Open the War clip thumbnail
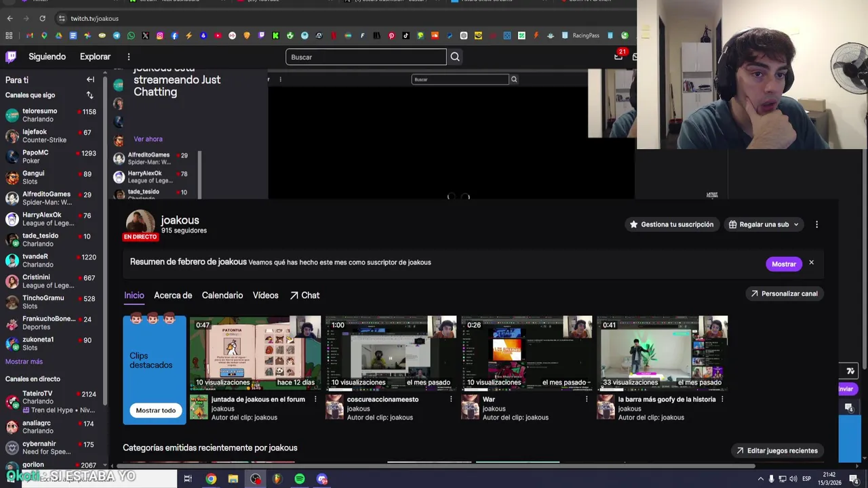Screen dimensions: 868x488 [526, 352]
